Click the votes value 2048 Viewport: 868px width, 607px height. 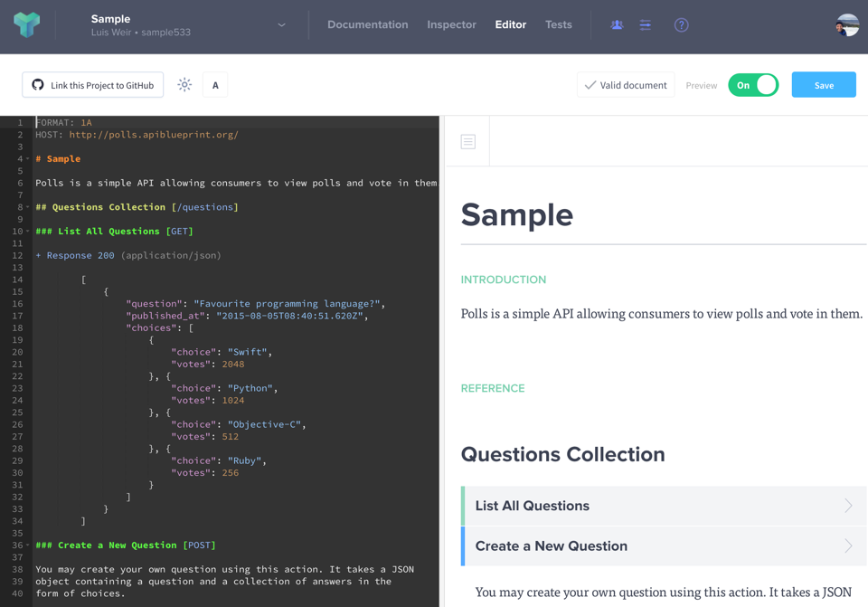[x=233, y=364]
